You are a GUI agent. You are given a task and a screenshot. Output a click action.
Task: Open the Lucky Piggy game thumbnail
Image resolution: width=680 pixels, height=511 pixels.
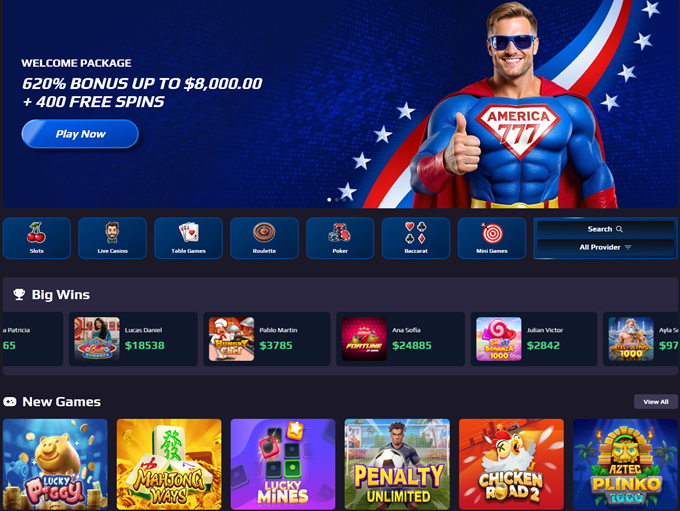[55, 464]
